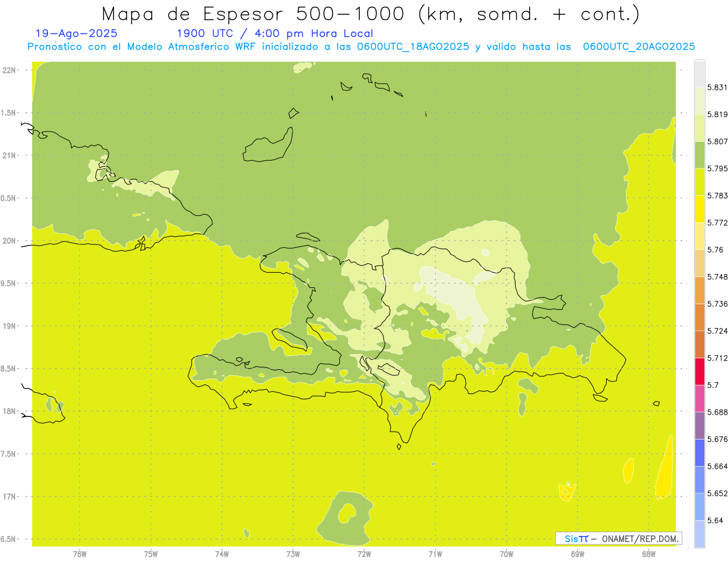Click the legend value 5.652
The height and width of the screenshot is (562, 728).
718,493
